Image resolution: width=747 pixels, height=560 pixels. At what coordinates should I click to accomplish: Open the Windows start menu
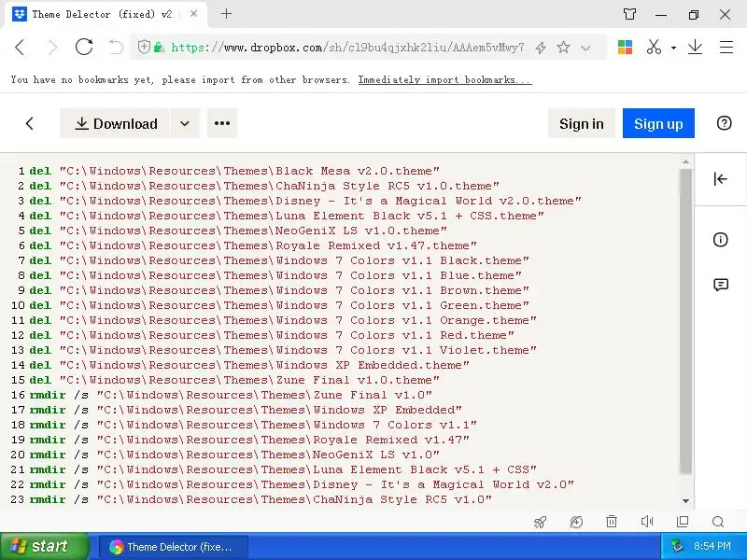44,546
